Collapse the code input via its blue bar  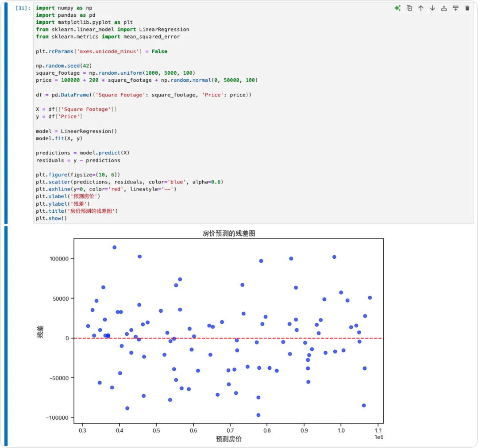(6, 113)
